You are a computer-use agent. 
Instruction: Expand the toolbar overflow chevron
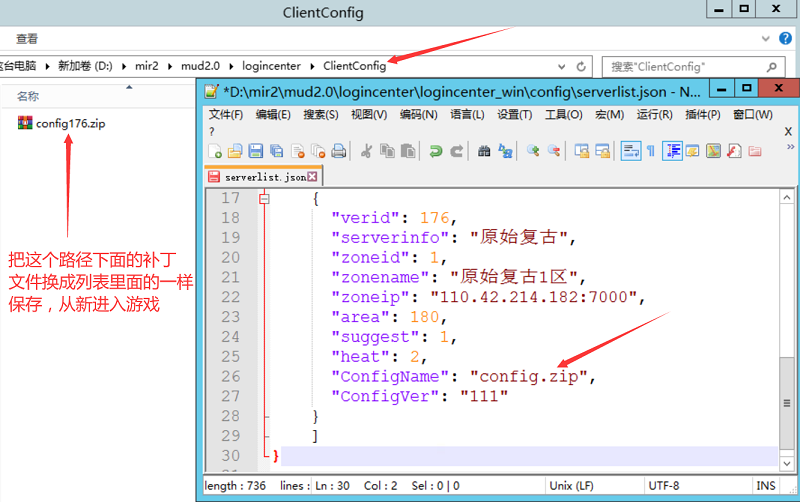790,147
